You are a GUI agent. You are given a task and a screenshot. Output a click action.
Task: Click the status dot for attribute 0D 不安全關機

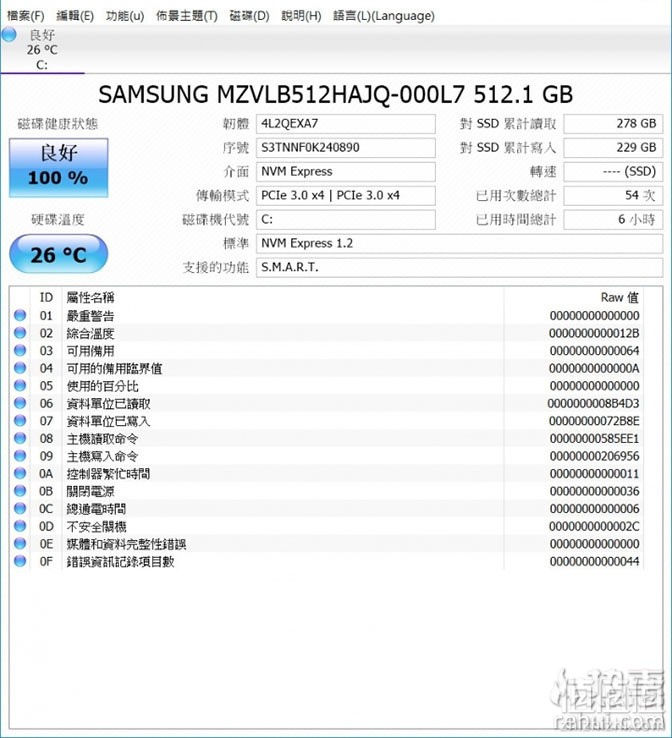point(20,526)
